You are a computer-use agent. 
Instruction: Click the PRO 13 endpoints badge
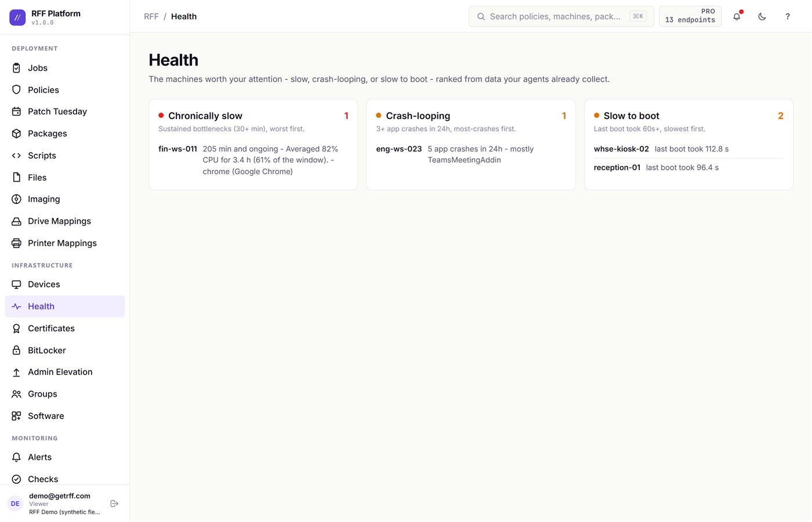click(x=690, y=16)
